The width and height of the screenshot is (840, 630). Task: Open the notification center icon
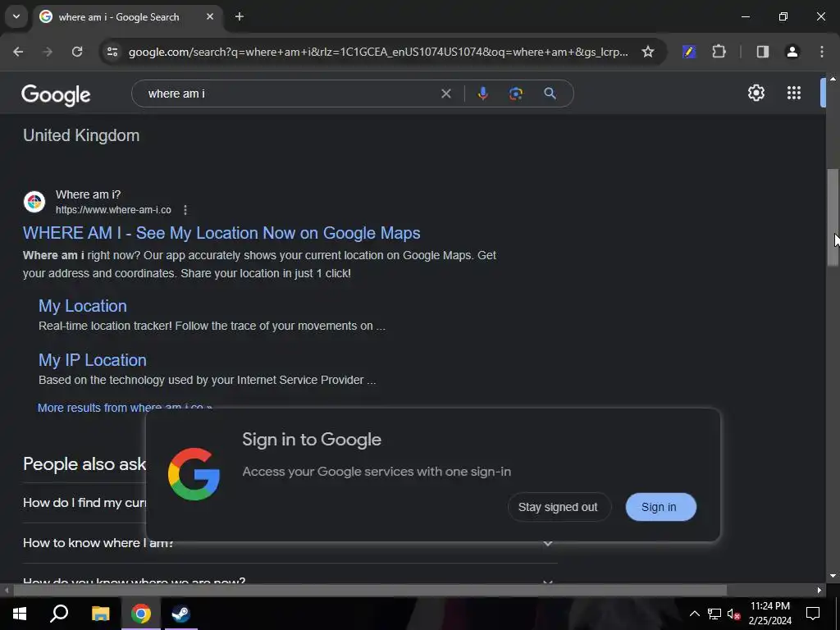813,614
